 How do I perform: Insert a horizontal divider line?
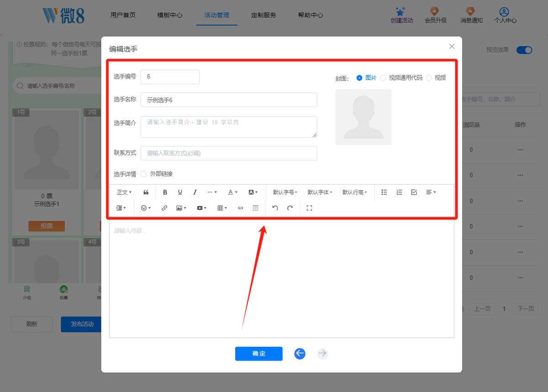(x=255, y=208)
